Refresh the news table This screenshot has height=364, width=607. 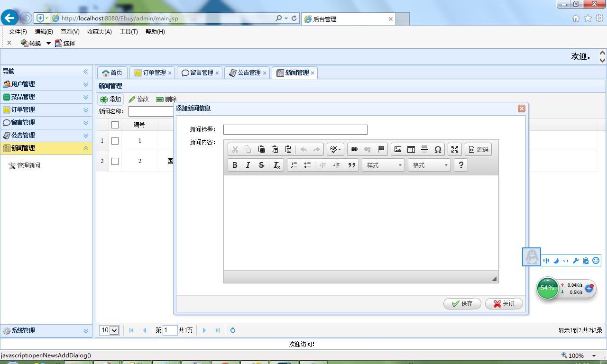point(233,330)
